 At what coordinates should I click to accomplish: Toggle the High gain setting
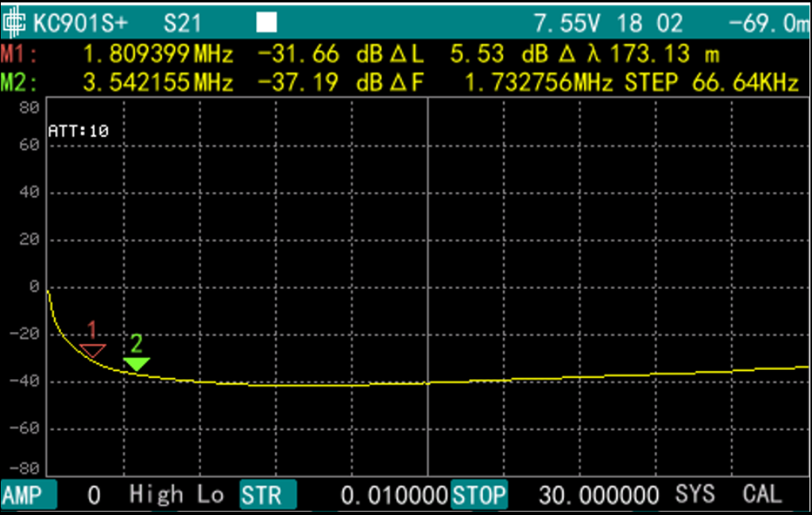point(157,494)
